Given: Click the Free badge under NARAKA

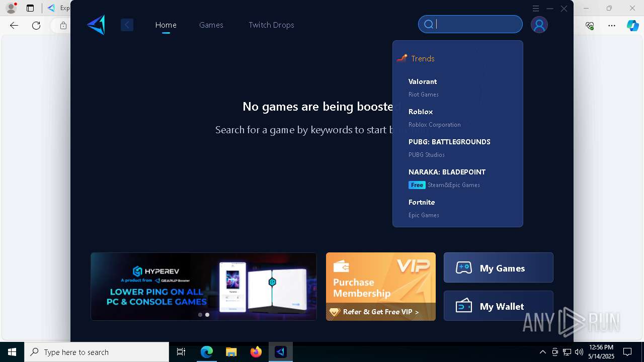Looking at the screenshot, I should tap(417, 185).
